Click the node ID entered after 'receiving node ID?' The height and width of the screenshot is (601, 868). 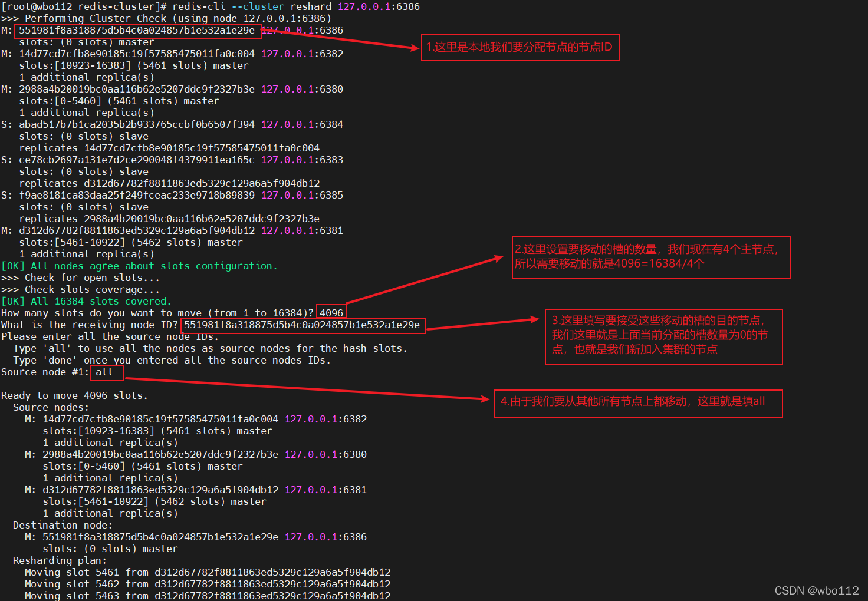302,325
